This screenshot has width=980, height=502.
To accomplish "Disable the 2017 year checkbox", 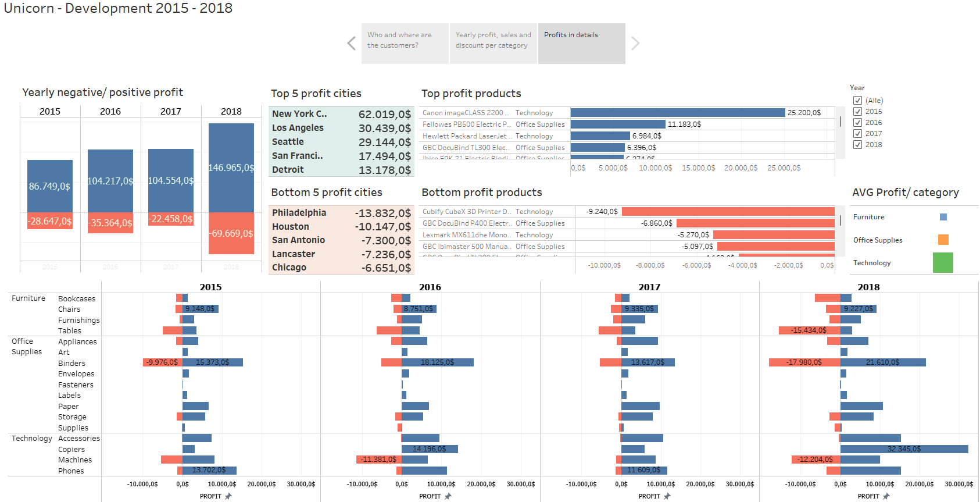I will coord(857,134).
